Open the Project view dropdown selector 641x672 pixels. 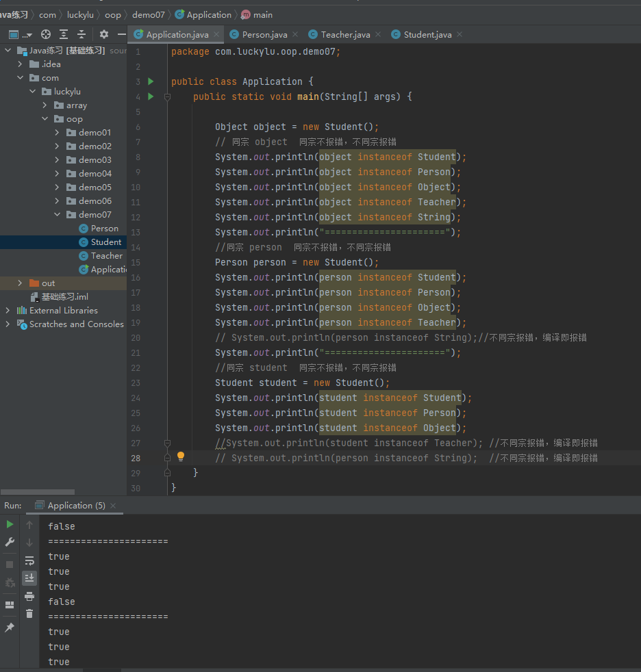(x=21, y=34)
